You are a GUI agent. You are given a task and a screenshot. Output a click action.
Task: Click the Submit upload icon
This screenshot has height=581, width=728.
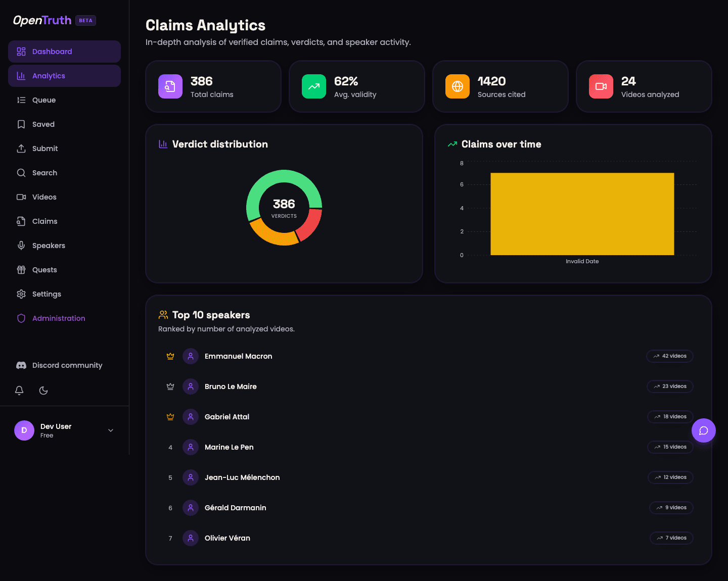point(21,148)
